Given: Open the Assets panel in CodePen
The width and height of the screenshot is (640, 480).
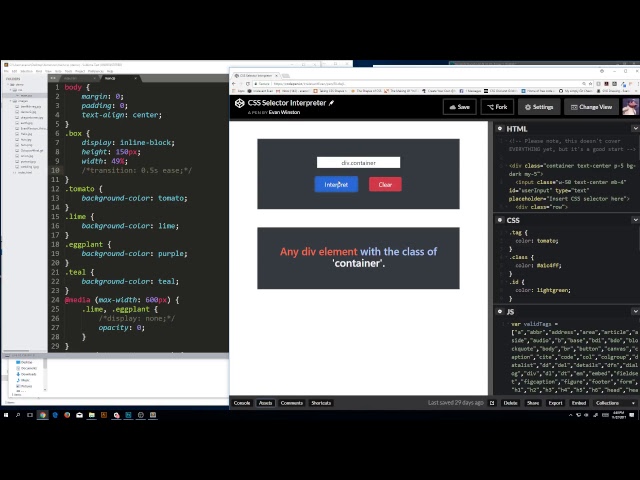Looking at the screenshot, I should point(265,403).
